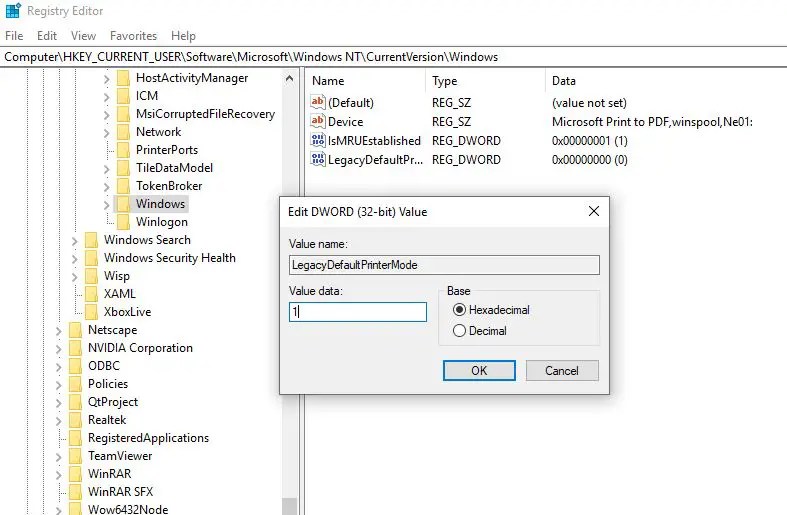Click the Wisp folder icon
Viewport: 787px width, 515px height.
(x=91, y=276)
